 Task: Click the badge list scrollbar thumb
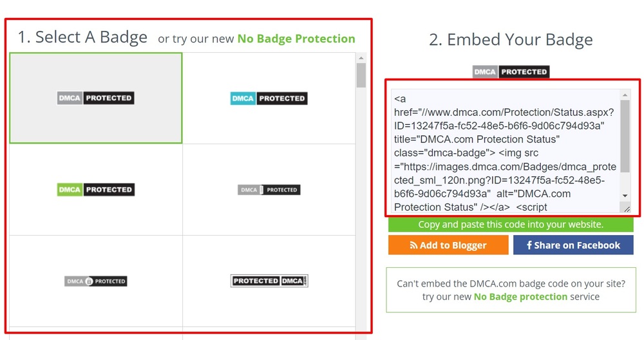[361, 75]
